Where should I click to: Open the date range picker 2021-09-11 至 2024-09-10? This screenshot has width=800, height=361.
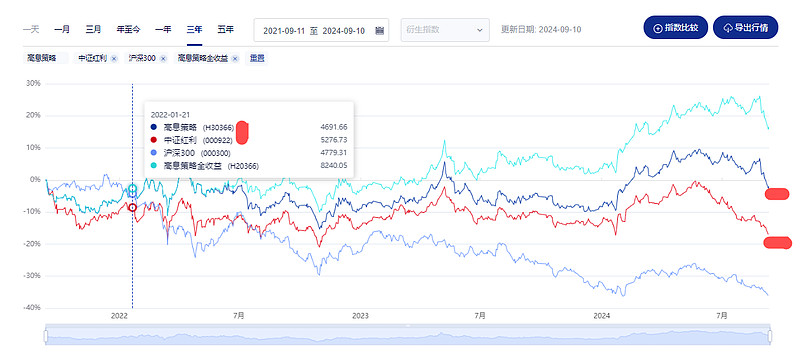click(321, 31)
